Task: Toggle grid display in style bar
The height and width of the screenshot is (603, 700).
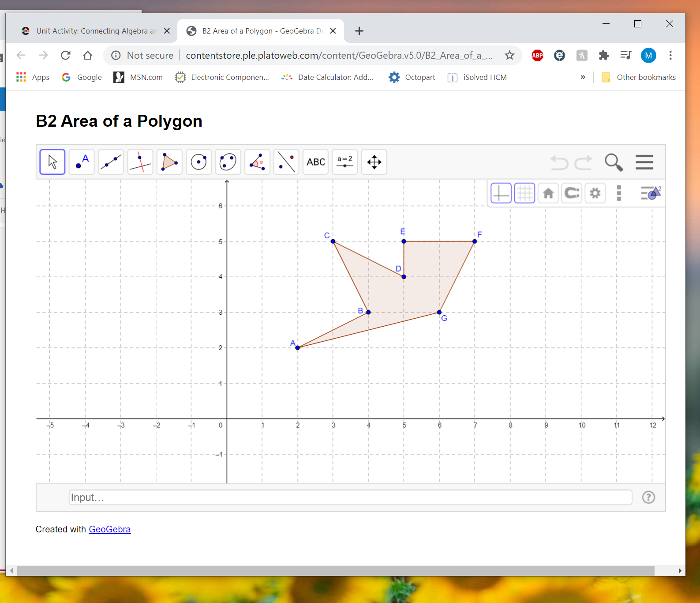Action: (525, 193)
